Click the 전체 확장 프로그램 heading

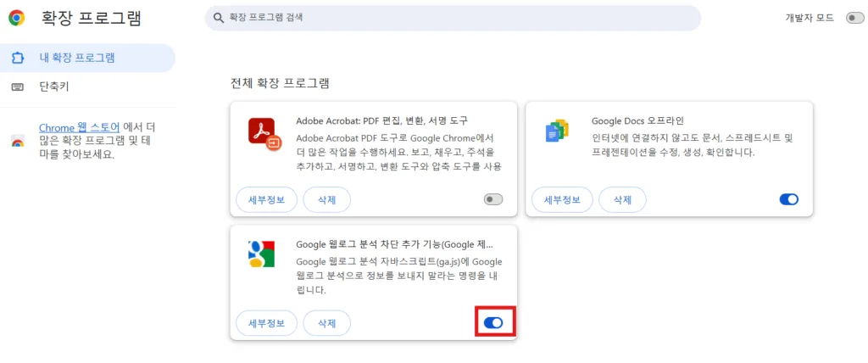(x=280, y=84)
